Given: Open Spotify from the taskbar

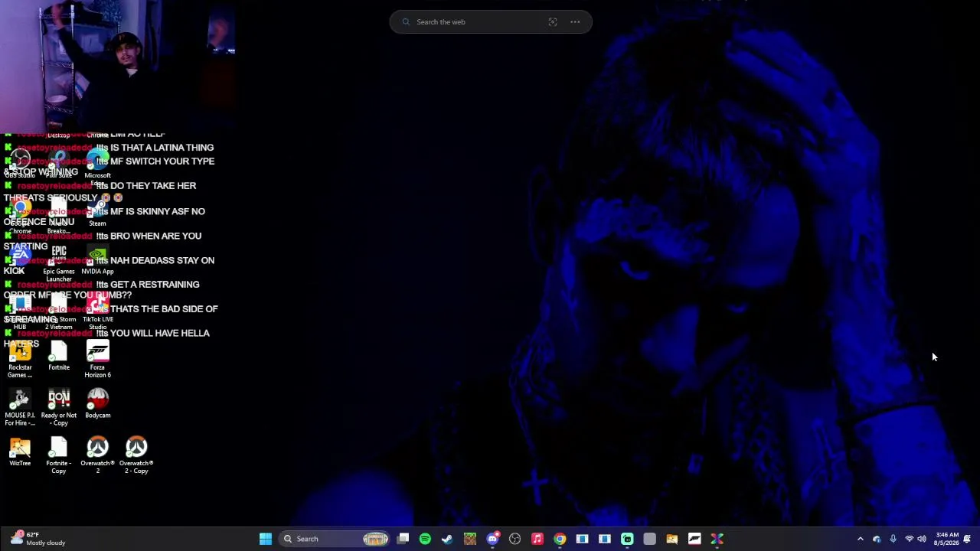Looking at the screenshot, I should pos(425,539).
